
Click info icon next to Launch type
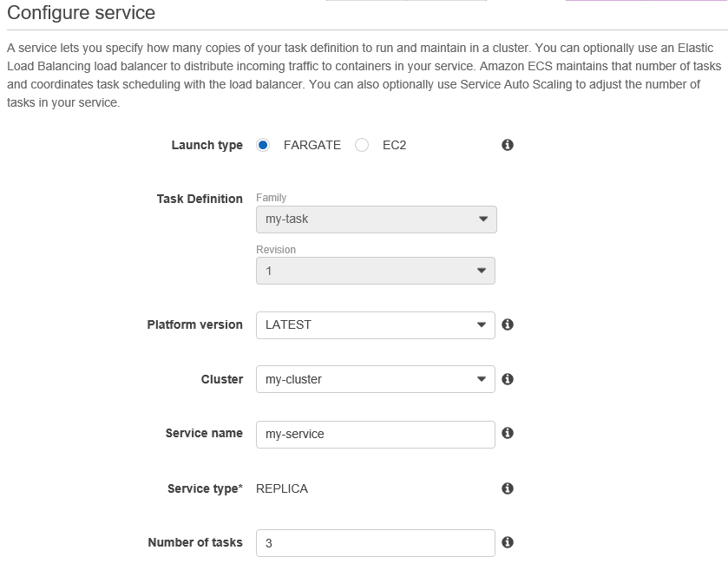click(508, 145)
